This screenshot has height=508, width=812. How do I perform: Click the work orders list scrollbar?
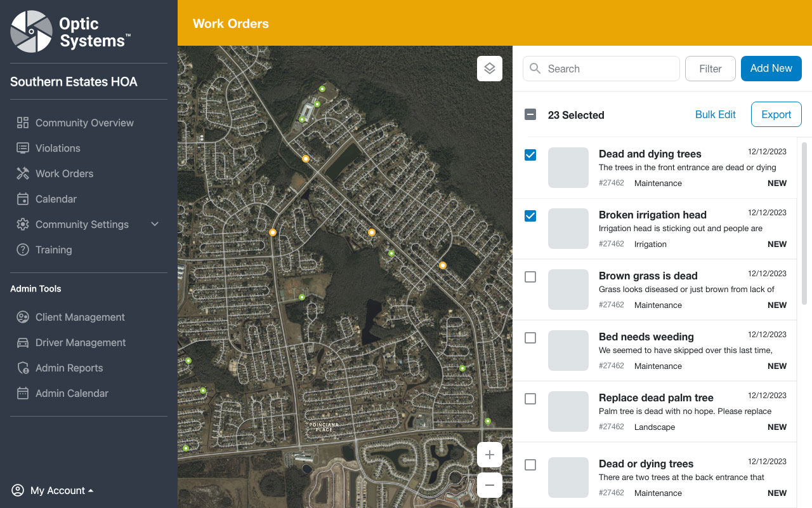click(x=804, y=216)
